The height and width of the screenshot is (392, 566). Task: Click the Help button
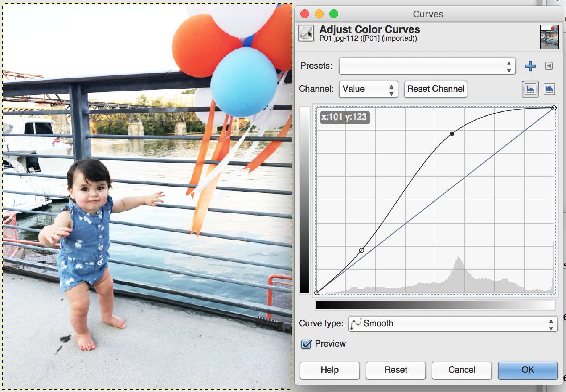point(329,370)
